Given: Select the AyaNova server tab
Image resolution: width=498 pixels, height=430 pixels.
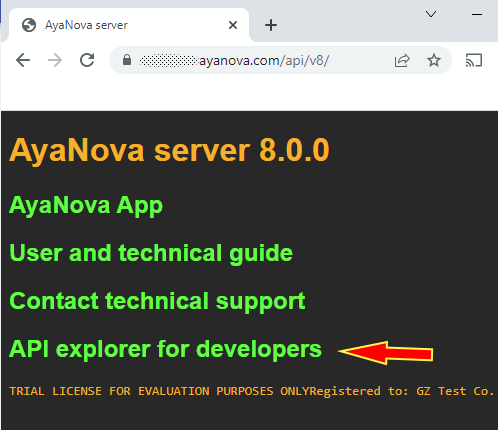Looking at the screenshot, I should (x=129, y=25).
